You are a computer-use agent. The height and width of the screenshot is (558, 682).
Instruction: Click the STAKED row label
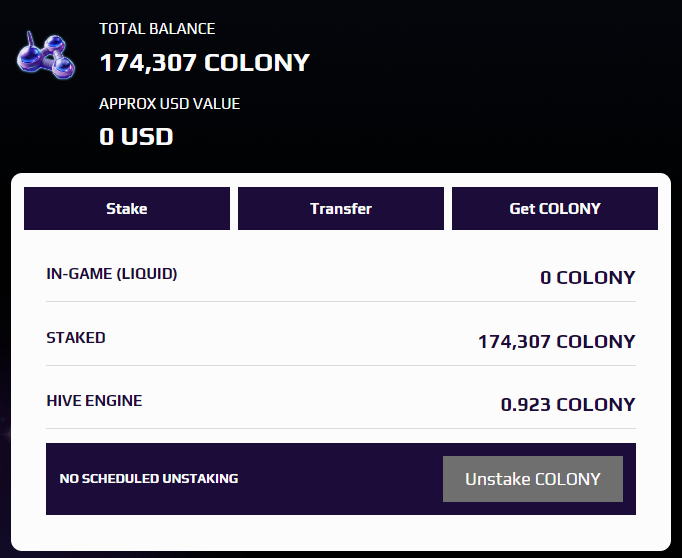pos(76,337)
